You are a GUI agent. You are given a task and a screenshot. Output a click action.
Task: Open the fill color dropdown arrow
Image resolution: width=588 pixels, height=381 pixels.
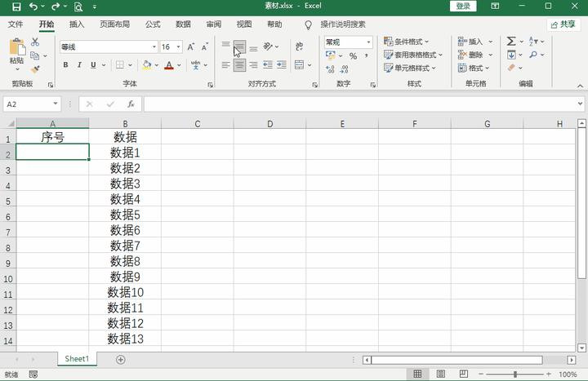157,65
